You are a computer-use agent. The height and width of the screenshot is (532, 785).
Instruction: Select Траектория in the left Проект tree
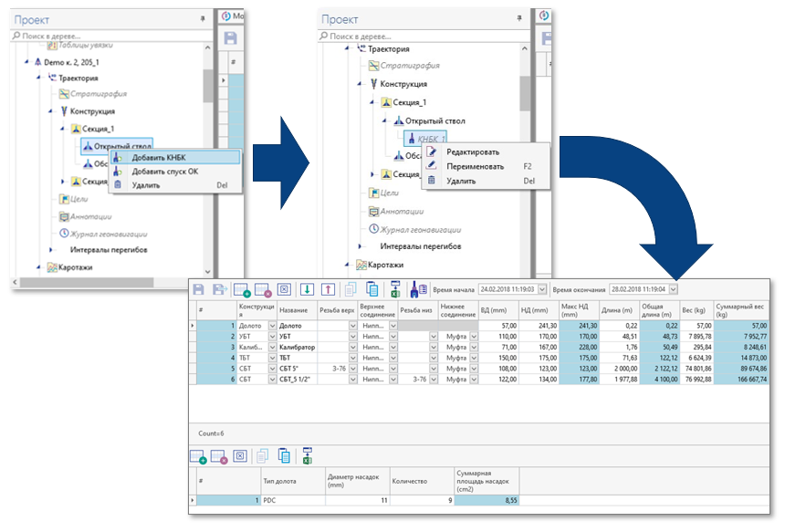pos(78,78)
